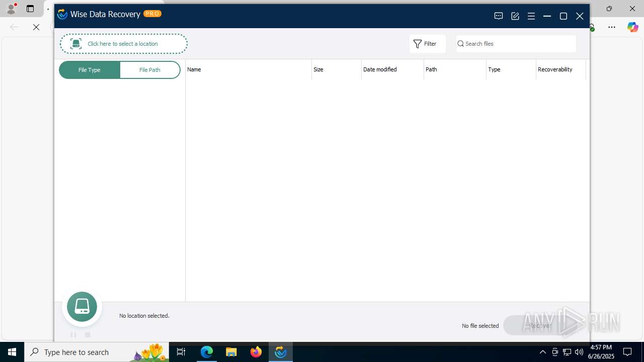The width and height of the screenshot is (644, 362).
Task: Open the volume control in tray
Action: click(579, 352)
